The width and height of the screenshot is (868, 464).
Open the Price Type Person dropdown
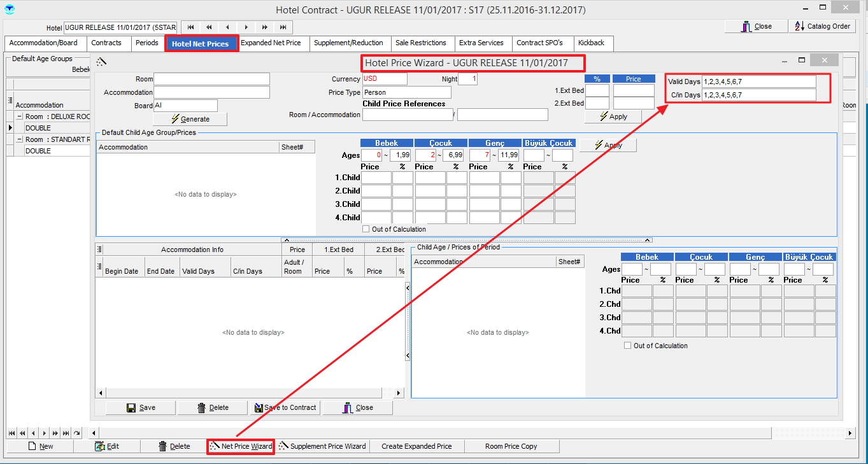point(406,92)
